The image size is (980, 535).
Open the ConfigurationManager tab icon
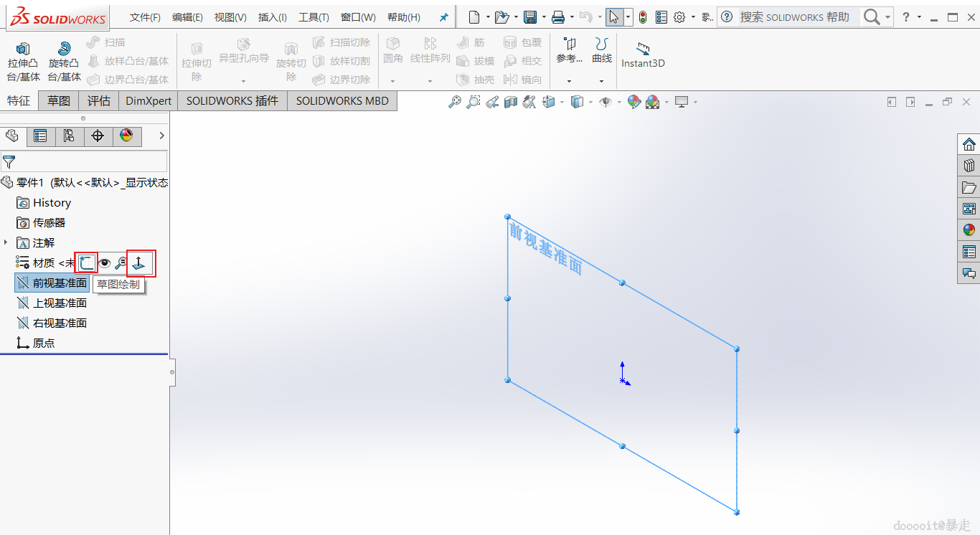click(x=69, y=136)
